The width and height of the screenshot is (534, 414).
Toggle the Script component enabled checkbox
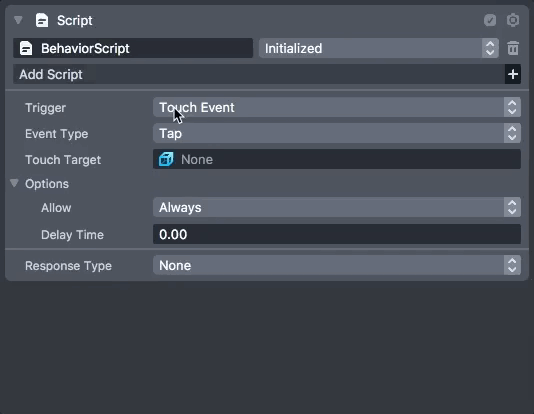tap(490, 20)
